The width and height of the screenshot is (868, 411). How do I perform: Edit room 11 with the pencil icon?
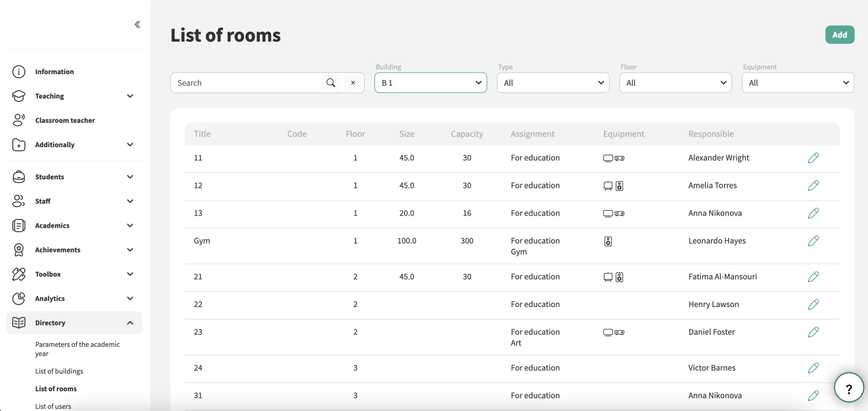813,158
